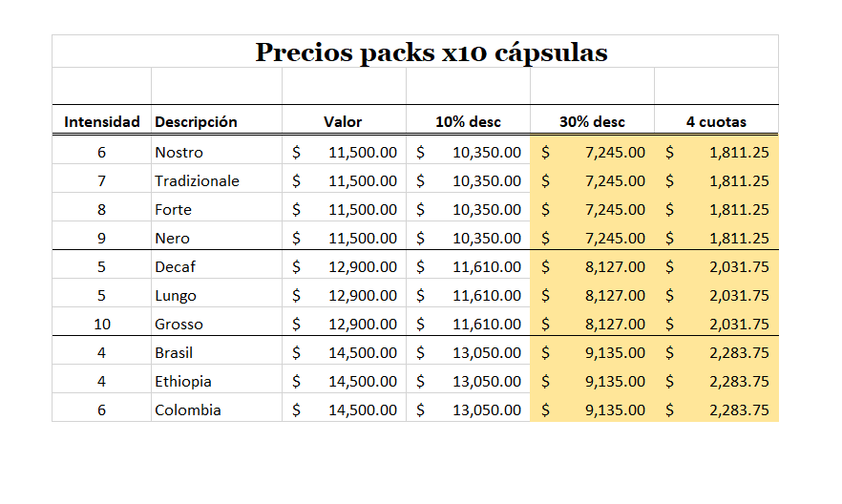Select the Nero row's intensity 9 cell
The width and height of the screenshot is (842, 504).
pos(102,238)
